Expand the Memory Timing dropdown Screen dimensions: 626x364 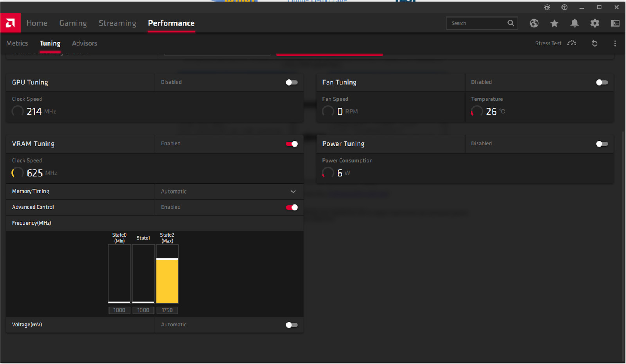[293, 192]
